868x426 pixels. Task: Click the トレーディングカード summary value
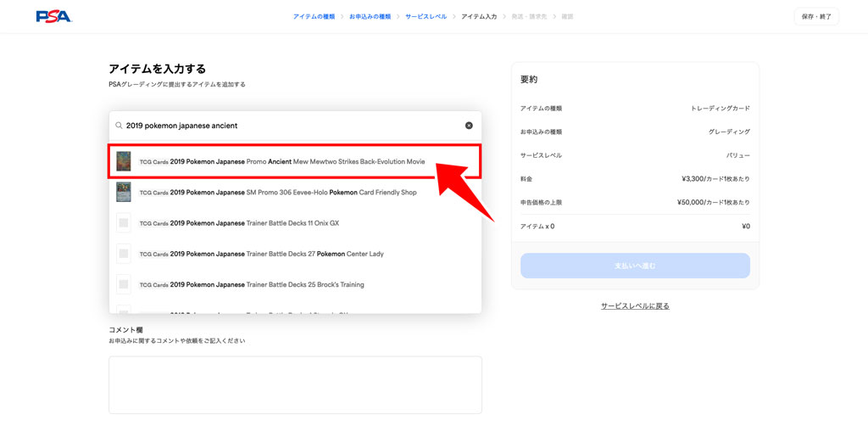pyautogui.click(x=721, y=108)
